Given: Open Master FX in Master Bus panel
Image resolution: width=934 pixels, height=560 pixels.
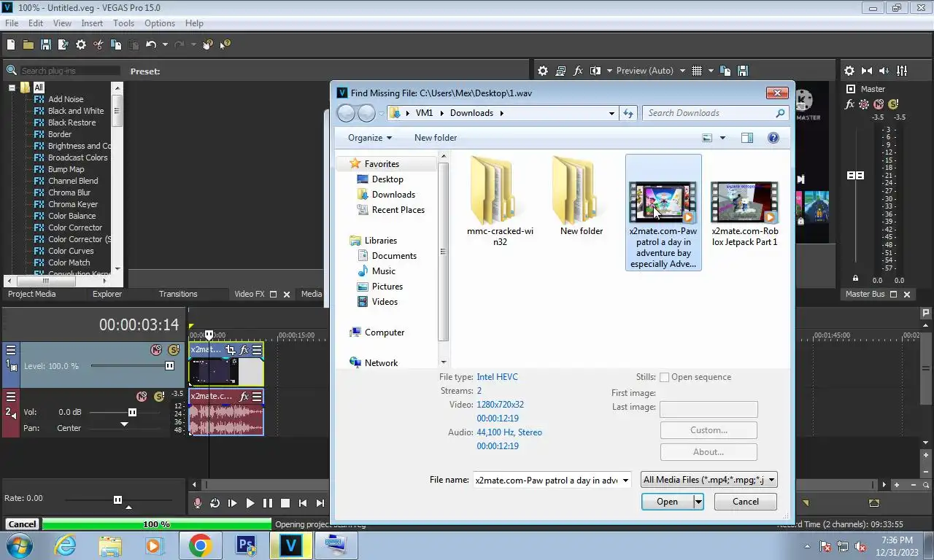Looking at the screenshot, I should [x=849, y=104].
